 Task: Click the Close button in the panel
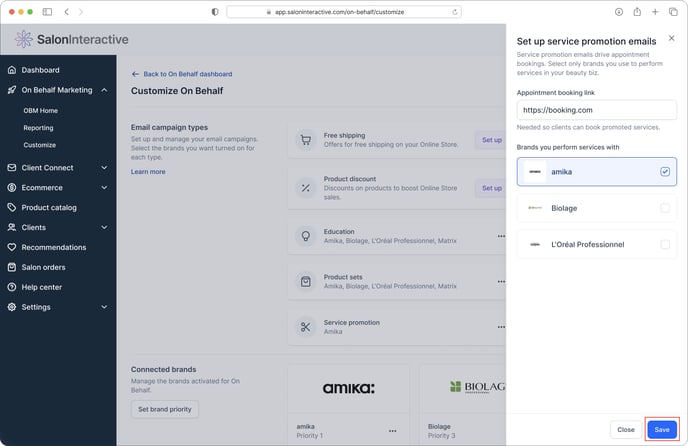pyautogui.click(x=626, y=430)
